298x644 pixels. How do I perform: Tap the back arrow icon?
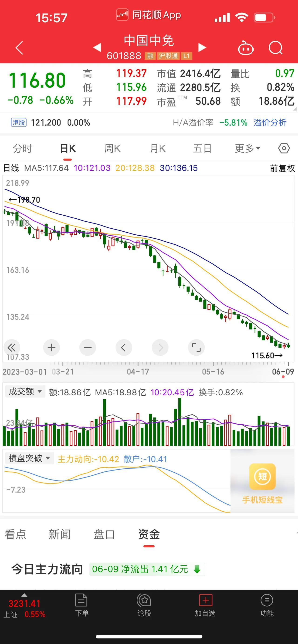pos(19,47)
